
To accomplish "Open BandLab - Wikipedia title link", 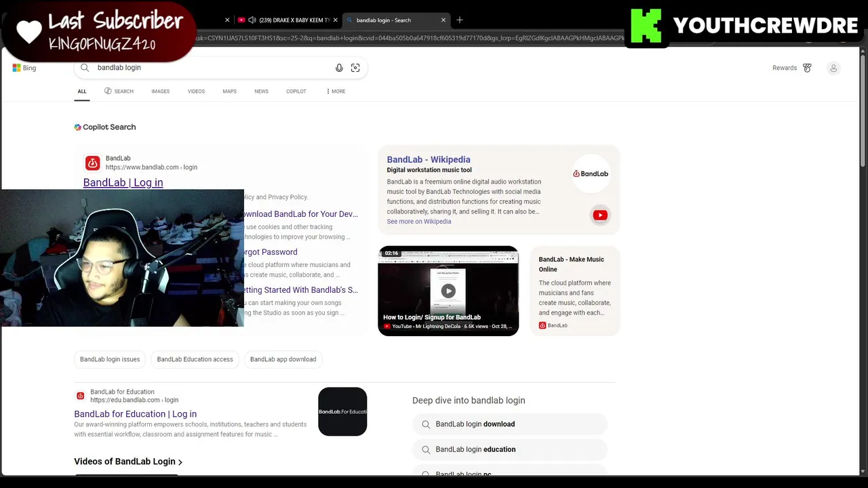I will tap(429, 160).
